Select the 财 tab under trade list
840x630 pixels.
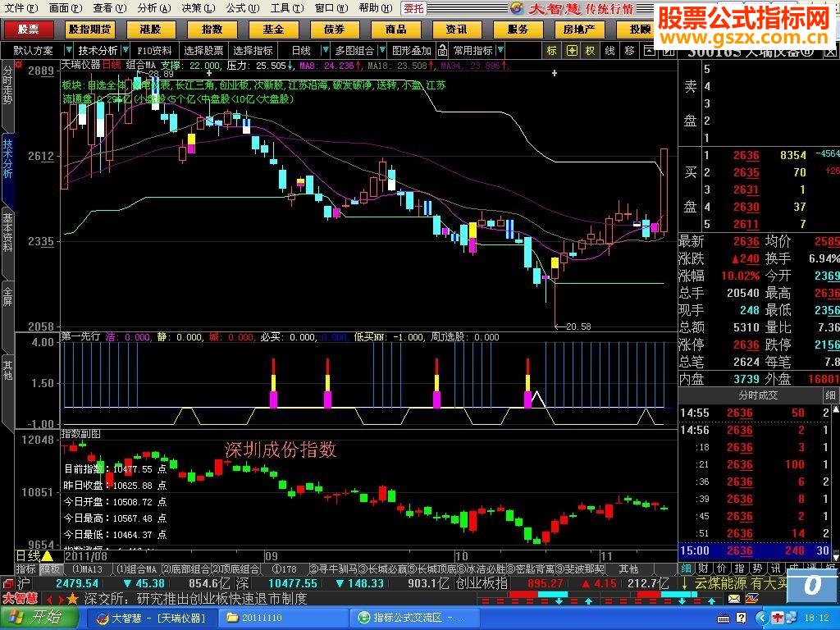703,568
